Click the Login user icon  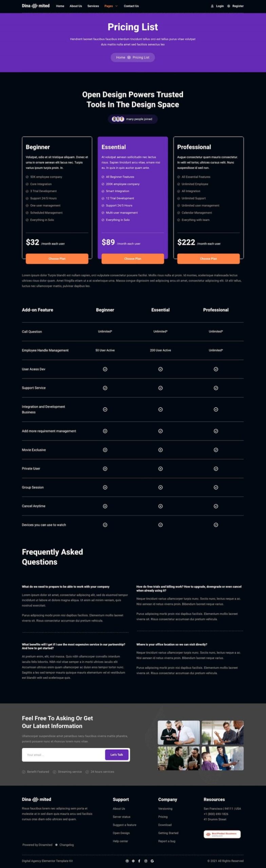pos(212,6)
